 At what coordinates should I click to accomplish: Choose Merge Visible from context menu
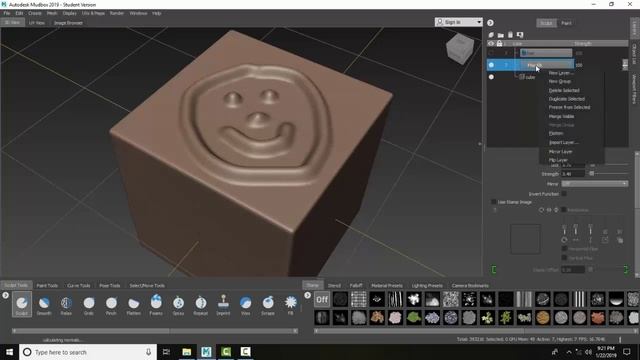561,116
